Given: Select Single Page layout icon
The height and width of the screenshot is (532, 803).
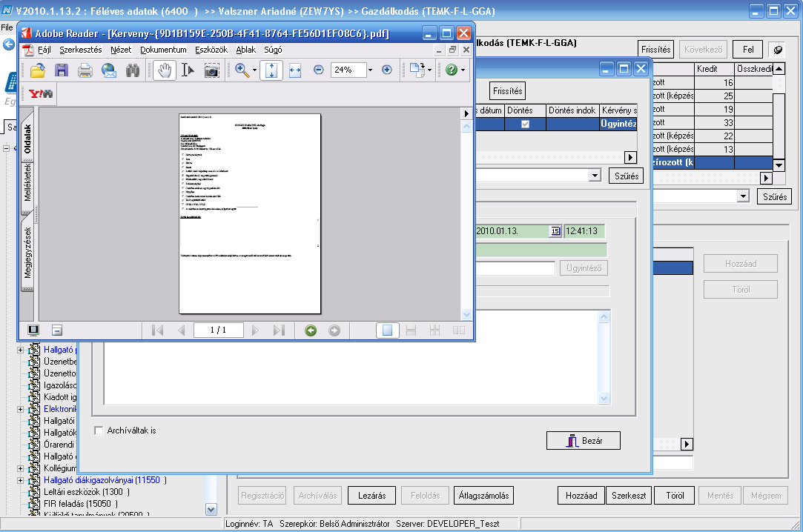Looking at the screenshot, I should coord(388,330).
